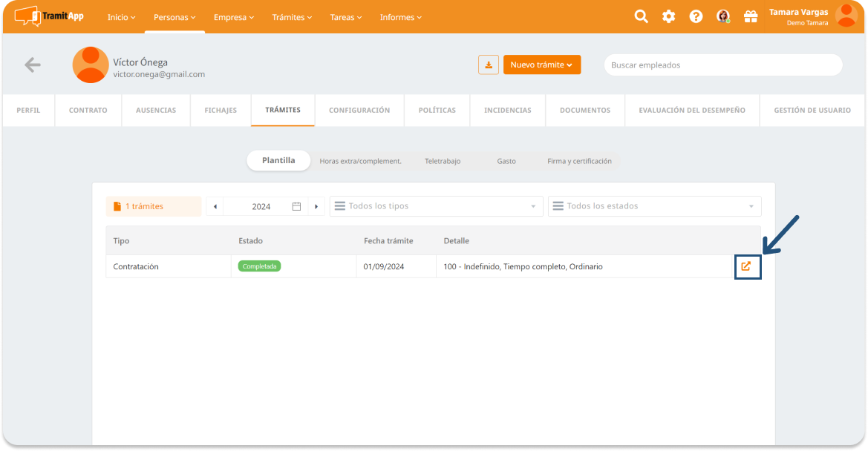Expand the Todos los estados dropdown
The image size is (868, 451).
(x=654, y=206)
